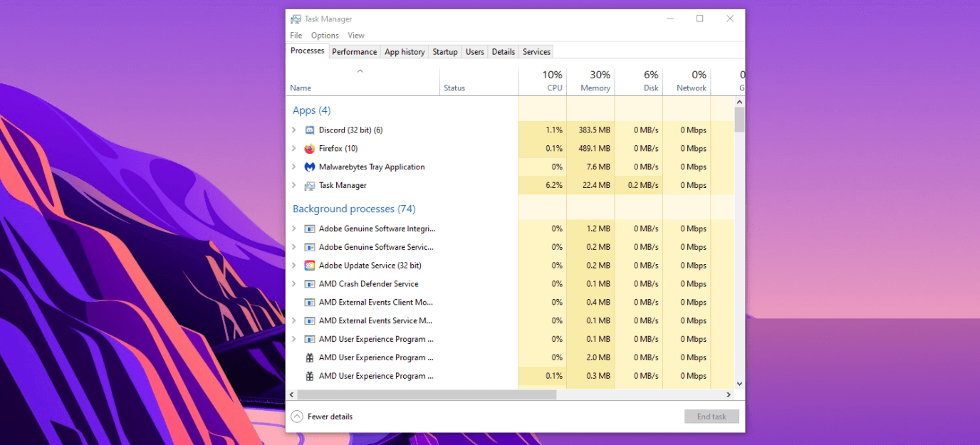Screen dimensions: 980x445
Task: Click the Adobe Update Service icon
Action: click(309, 265)
